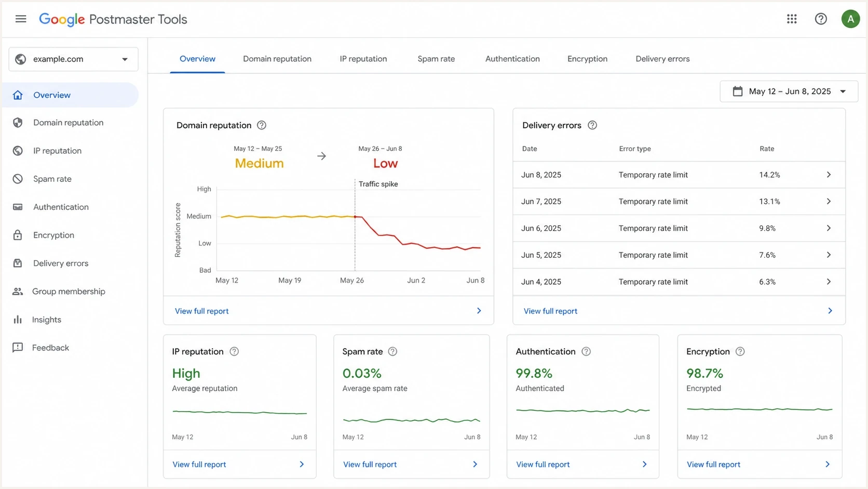Select Insights in the sidebar
The height and width of the screenshot is (489, 868).
pos(46,320)
